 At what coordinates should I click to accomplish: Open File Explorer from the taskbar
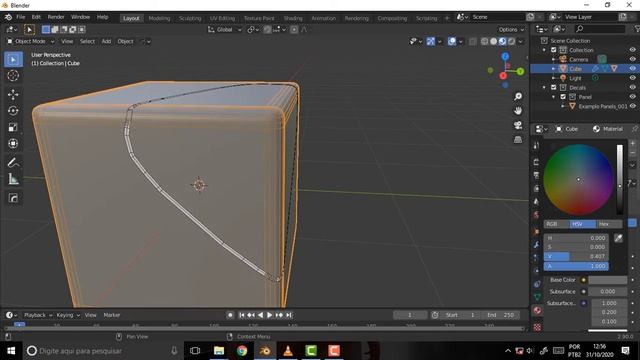pos(219,351)
